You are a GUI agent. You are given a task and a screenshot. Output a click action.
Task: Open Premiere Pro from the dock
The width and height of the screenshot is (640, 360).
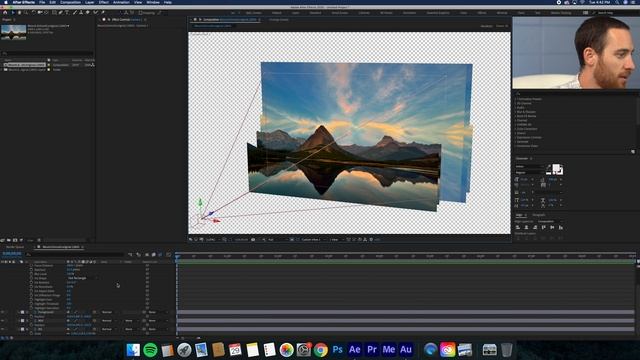pos(371,350)
